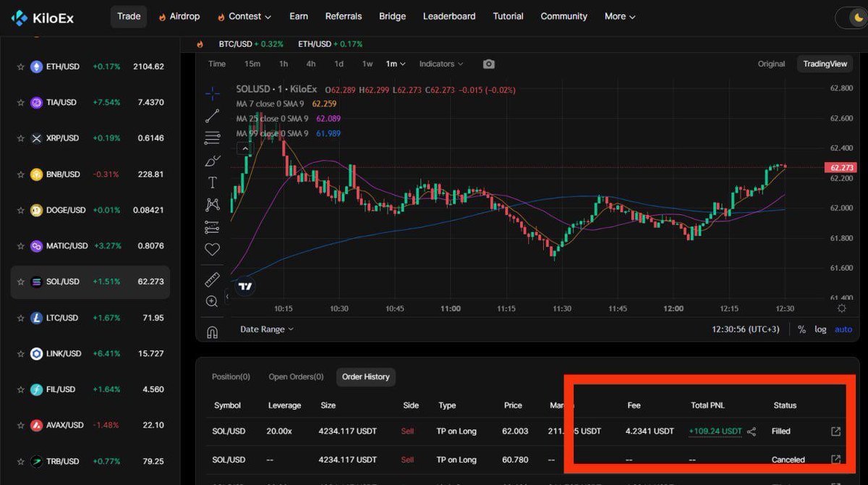
Task: Select the forecasting and measurement tool
Action: 212,227
